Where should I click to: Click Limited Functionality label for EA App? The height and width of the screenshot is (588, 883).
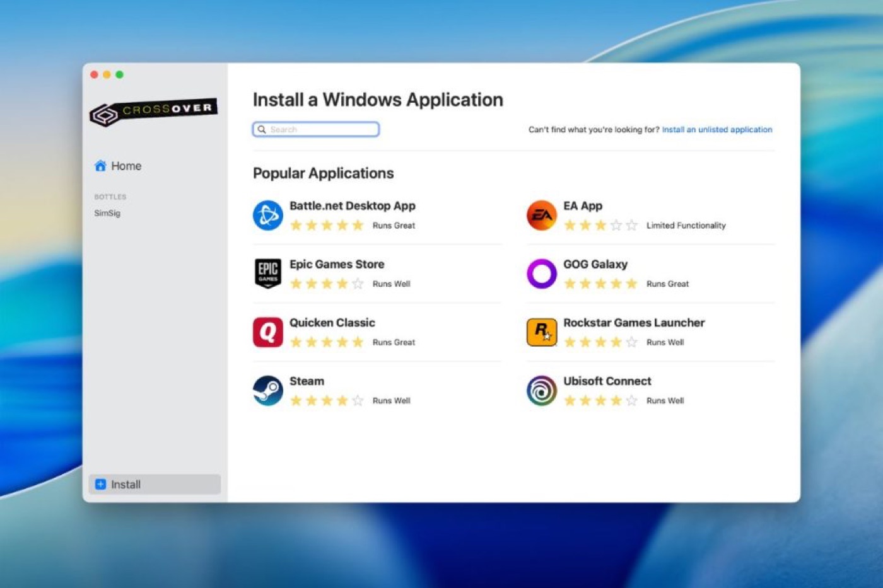click(686, 226)
